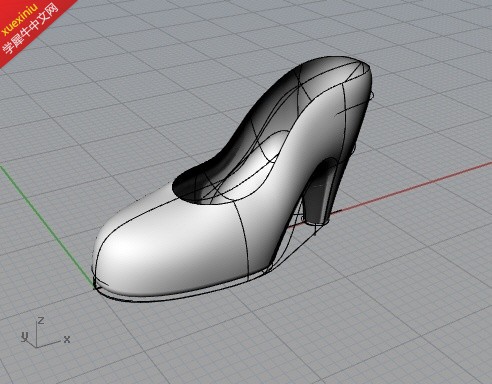Select the dark high heel post
The width and height of the screenshot is (492, 384).
(x=318, y=197)
